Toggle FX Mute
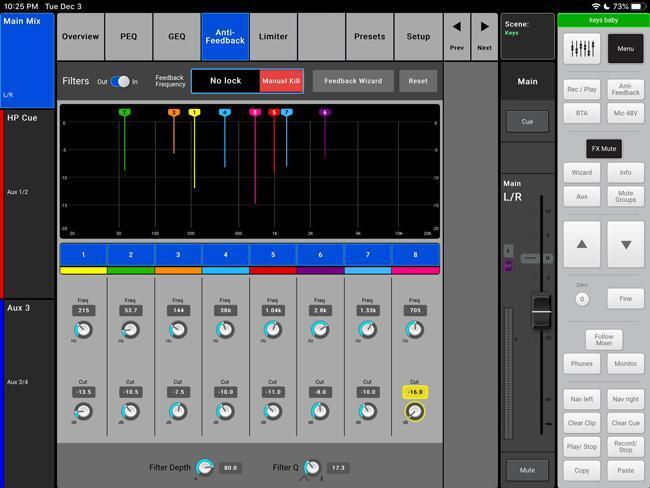This screenshot has width=650, height=488. (x=604, y=148)
